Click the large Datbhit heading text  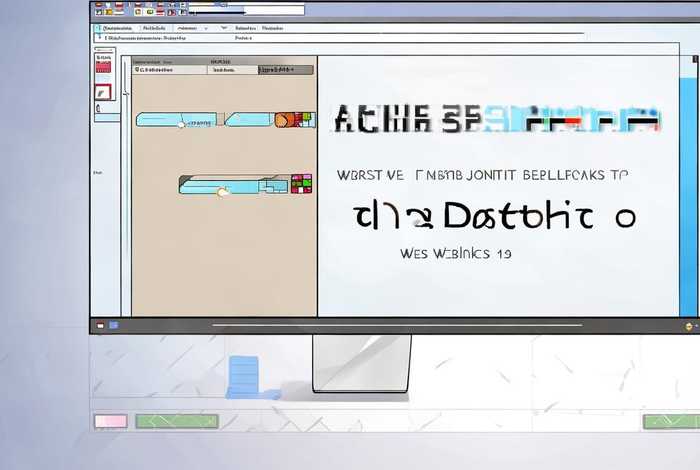point(495,215)
